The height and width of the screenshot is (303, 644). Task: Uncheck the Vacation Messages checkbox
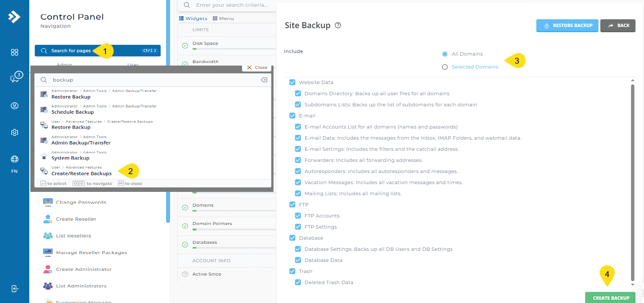[x=298, y=182]
